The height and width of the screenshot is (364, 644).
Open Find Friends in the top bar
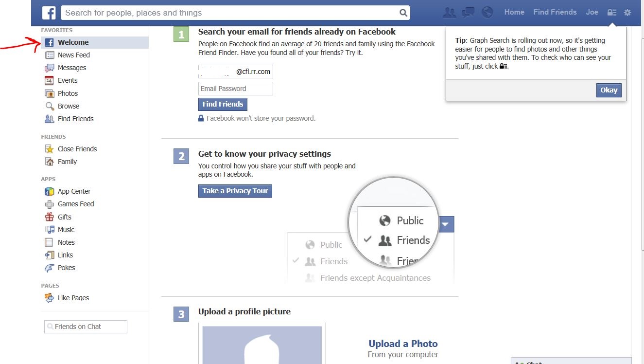555,12
